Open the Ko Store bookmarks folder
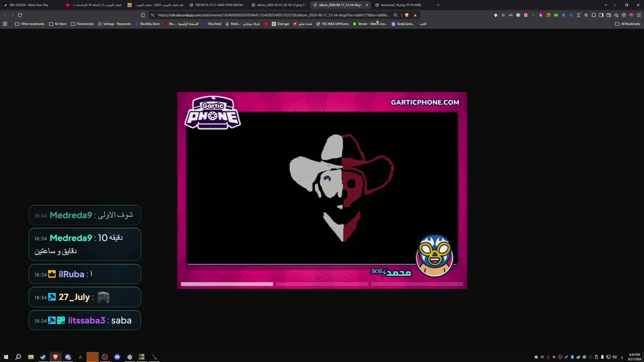The width and height of the screenshot is (644, 362). coord(57,24)
